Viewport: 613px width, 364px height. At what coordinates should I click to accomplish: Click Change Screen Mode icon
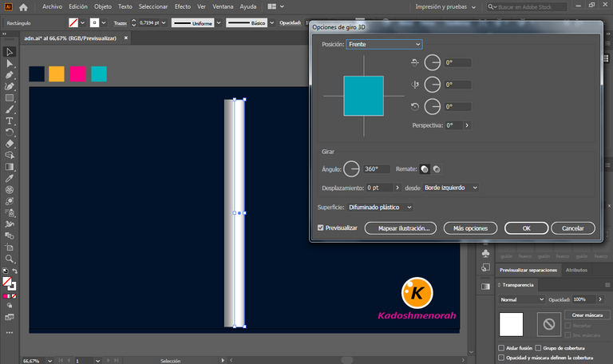pos(10,317)
